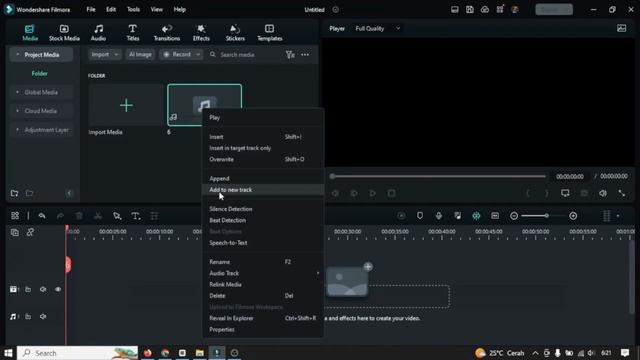The width and height of the screenshot is (640, 360).
Task: Open the Media tab
Action: coord(30,33)
